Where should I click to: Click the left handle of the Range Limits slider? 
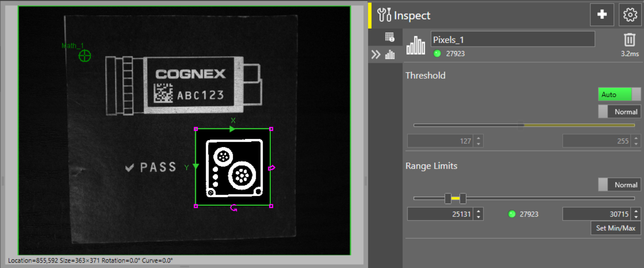(448, 198)
